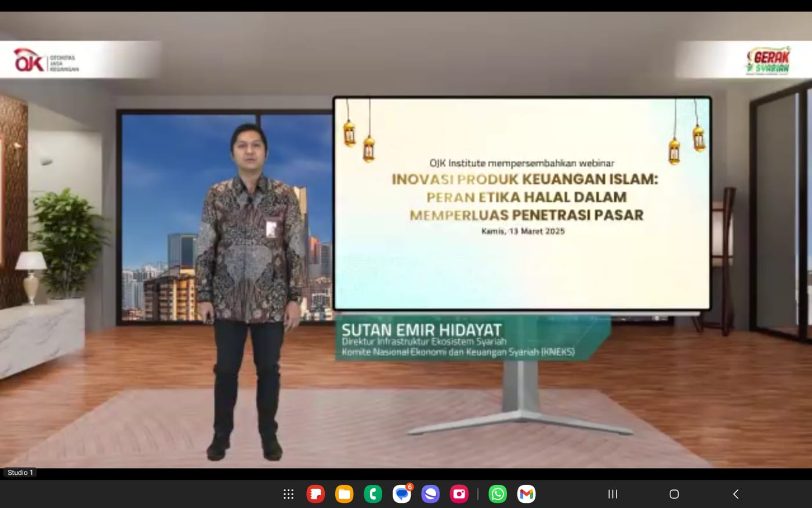Image resolution: width=812 pixels, height=508 pixels.
Task: Tap the Home navigation button
Action: click(x=674, y=494)
